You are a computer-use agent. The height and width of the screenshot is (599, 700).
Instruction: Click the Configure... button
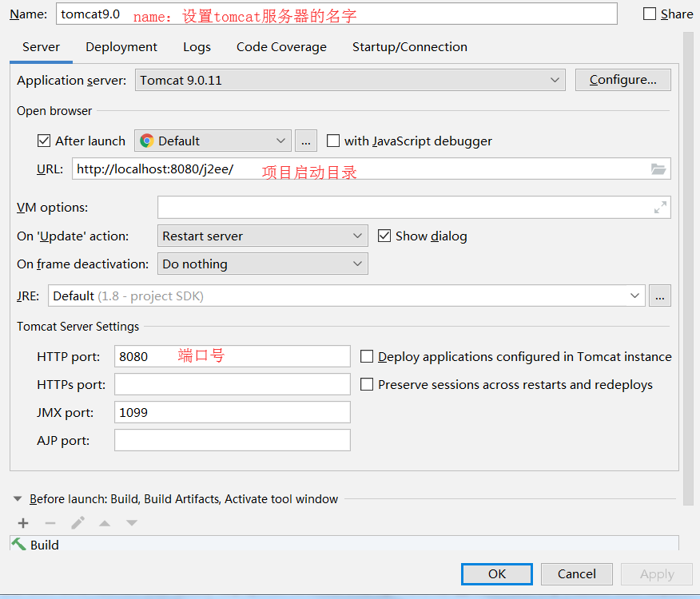pos(622,80)
